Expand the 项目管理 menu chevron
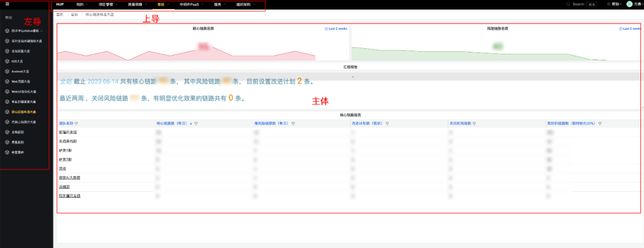644x248 pixels. tap(116, 4)
